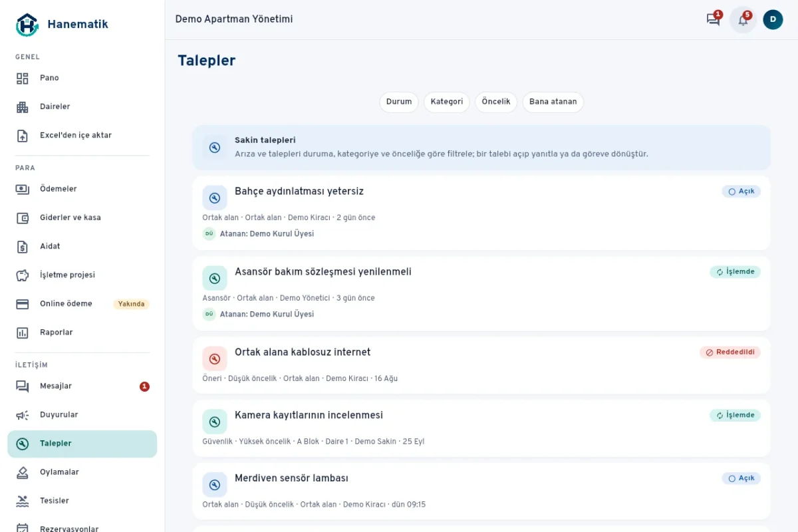Click Açık badge on Bahçe aydınlatması request
798x532 pixels.
coord(741,192)
